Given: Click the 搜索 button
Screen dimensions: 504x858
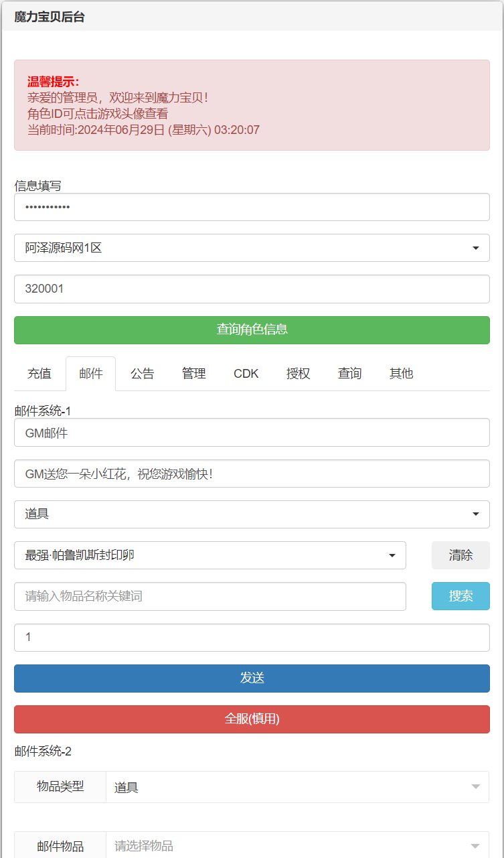Looking at the screenshot, I should click(x=460, y=596).
